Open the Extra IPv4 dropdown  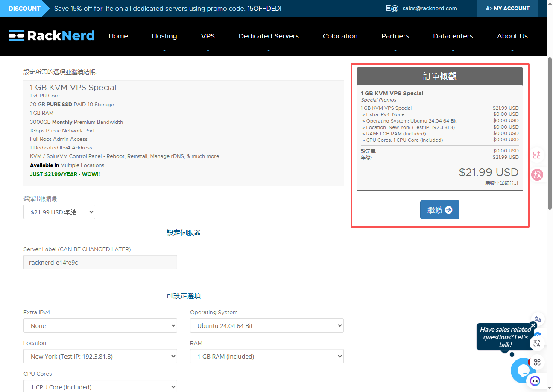[x=100, y=326]
